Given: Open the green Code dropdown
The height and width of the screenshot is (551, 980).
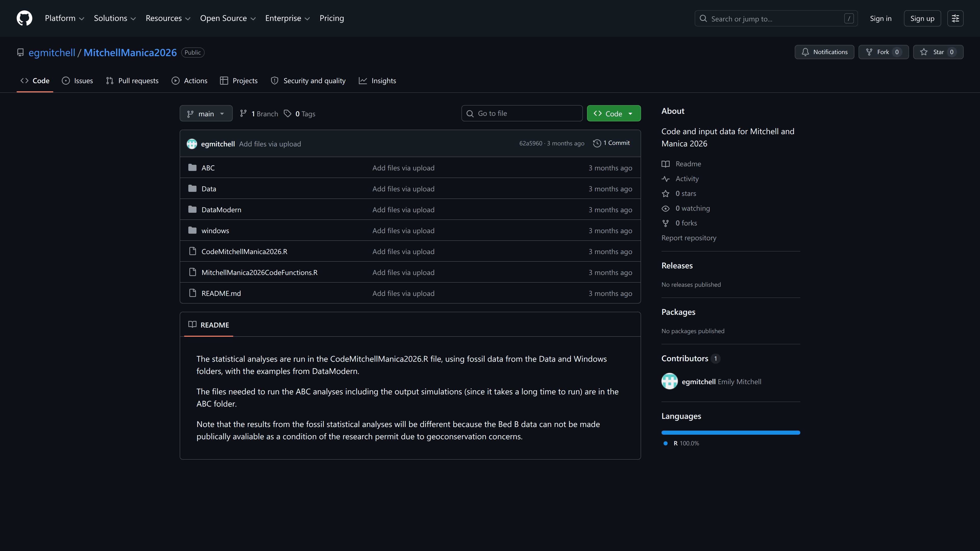Looking at the screenshot, I should [614, 113].
